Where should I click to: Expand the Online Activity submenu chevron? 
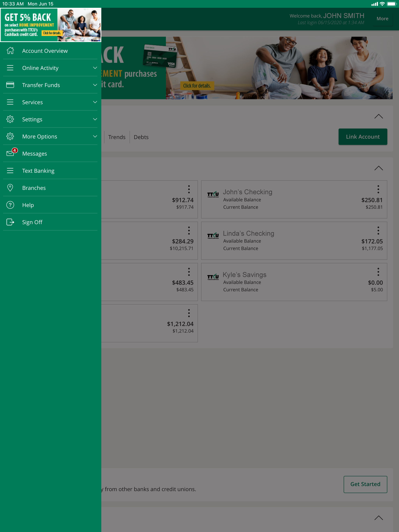(95, 68)
